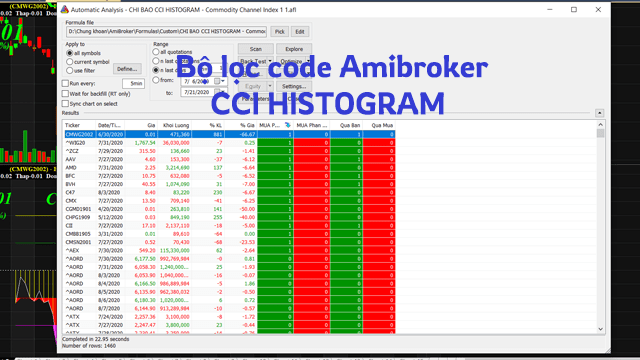Click the 'Run every' 5min interval field
This screenshot has width=640, height=360.
point(133,83)
